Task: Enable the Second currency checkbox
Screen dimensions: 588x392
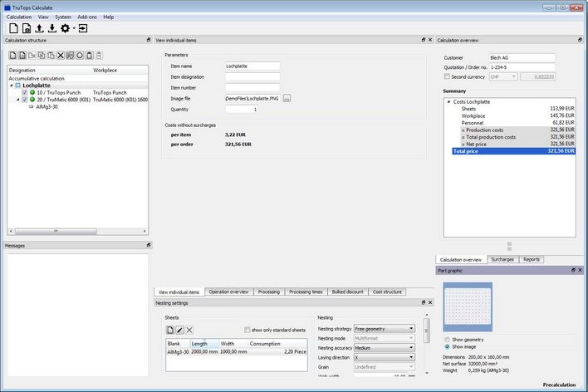Action: click(447, 76)
